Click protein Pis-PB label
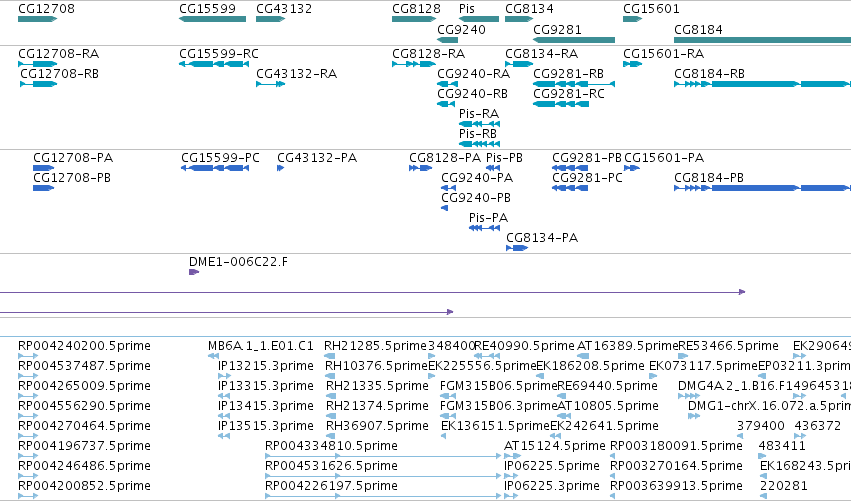The width and height of the screenshot is (851, 501). [x=504, y=158]
